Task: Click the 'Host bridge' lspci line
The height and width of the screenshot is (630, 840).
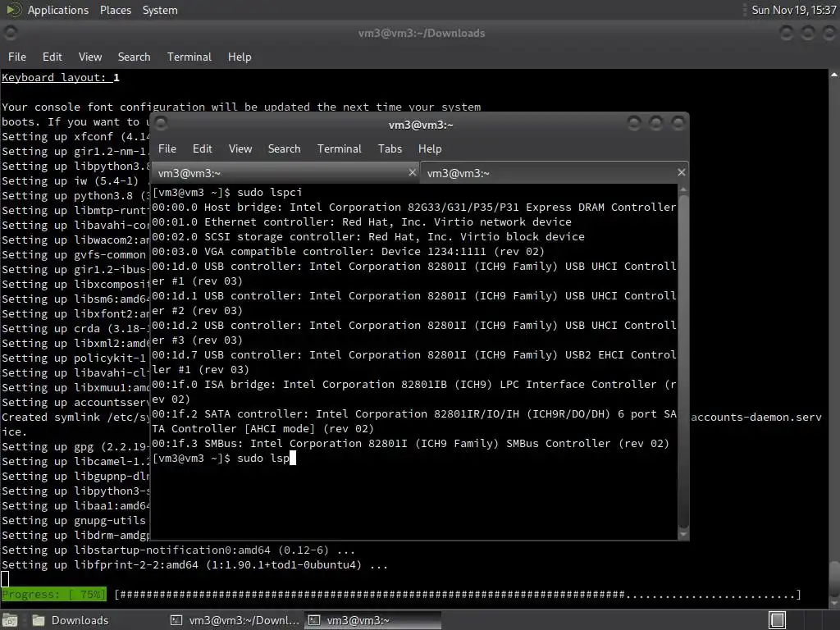Action: click(x=414, y=207)
